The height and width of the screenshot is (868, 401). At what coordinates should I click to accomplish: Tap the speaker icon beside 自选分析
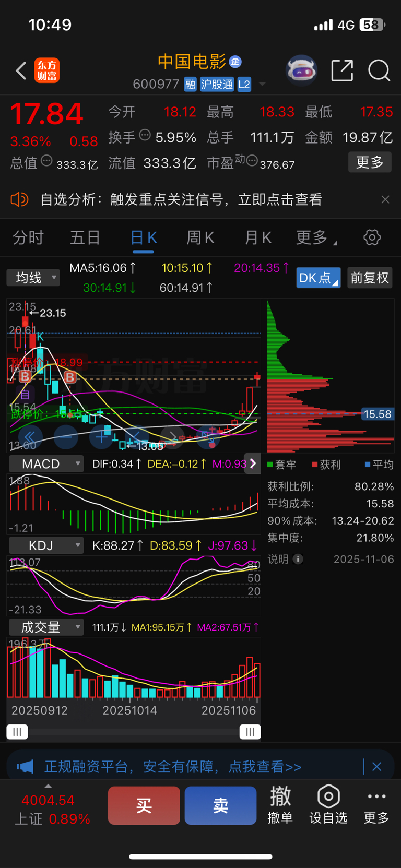[19, 199]
